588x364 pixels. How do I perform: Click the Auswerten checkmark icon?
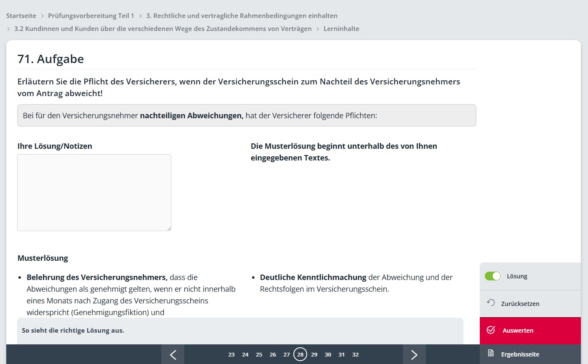click(491, 330)
